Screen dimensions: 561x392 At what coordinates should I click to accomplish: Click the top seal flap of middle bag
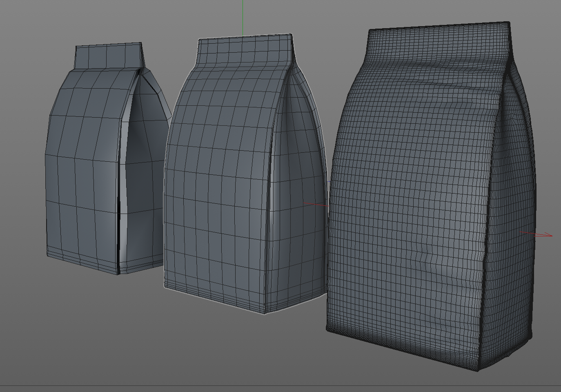point(246,49)
